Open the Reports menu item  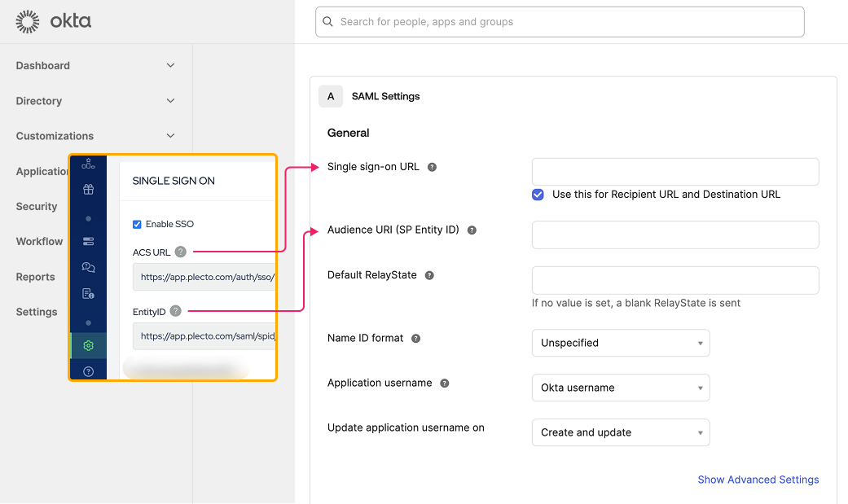(36, 277)
